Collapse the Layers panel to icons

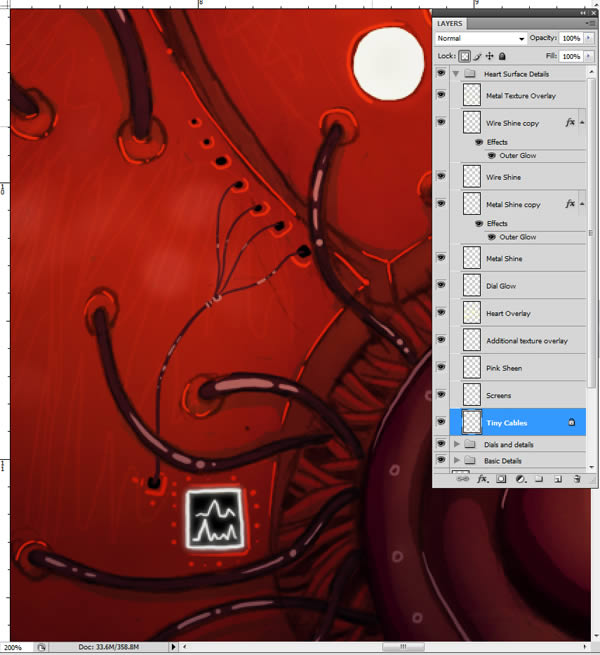point(584,13)
